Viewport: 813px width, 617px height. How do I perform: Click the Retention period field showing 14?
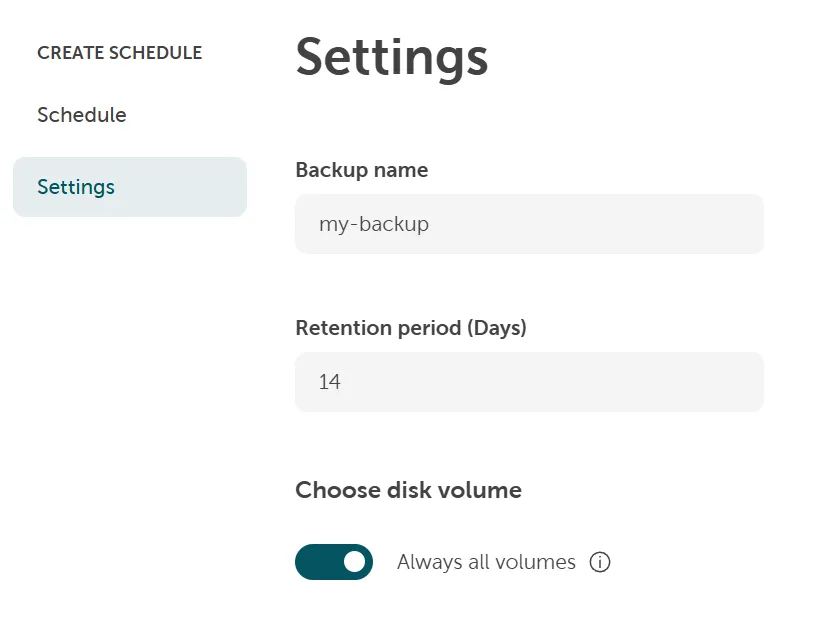528,382
